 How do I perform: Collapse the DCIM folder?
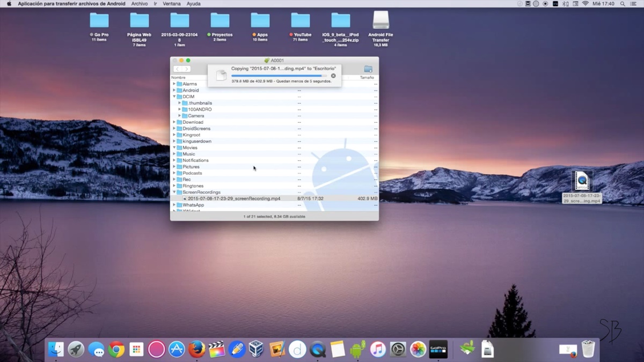pos(174,96)
